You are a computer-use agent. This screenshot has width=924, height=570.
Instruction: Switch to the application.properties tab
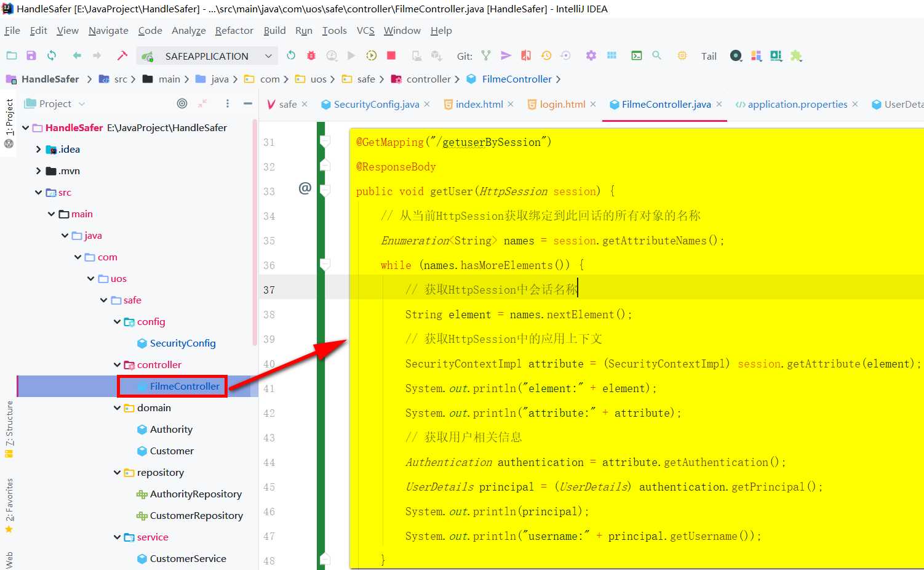[797, 104]
